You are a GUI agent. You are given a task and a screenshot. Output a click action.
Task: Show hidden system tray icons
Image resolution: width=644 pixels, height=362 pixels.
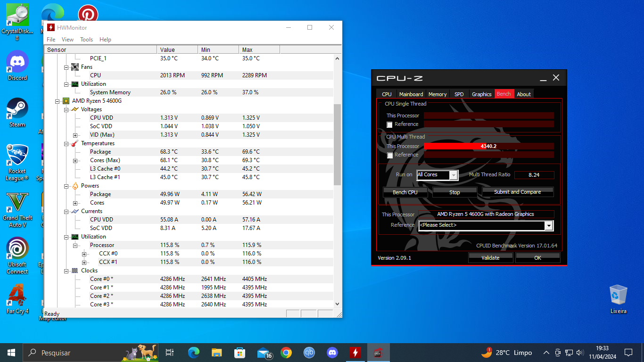546,353
